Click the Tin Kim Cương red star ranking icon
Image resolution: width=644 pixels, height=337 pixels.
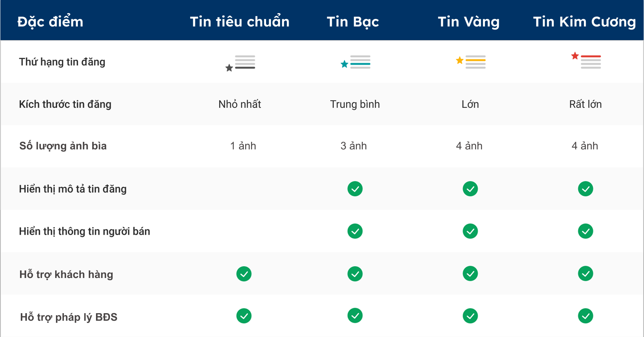click(x=586, y=61)
